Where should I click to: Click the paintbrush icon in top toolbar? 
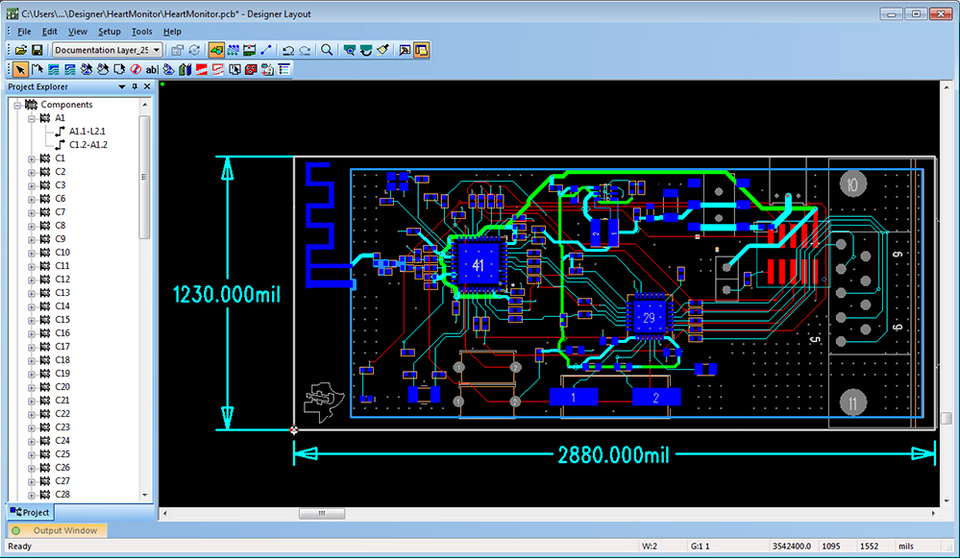pyautogui.click(x=382, y=50)
